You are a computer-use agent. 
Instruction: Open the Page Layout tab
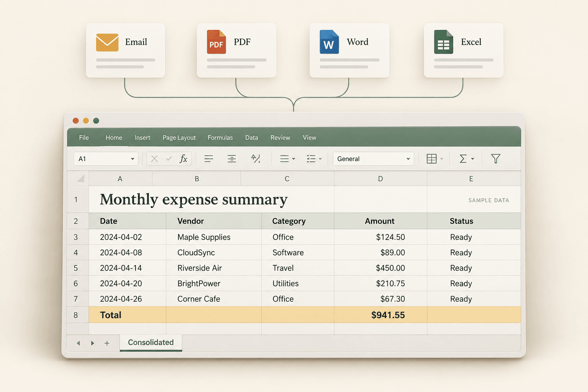coord(179,138)
